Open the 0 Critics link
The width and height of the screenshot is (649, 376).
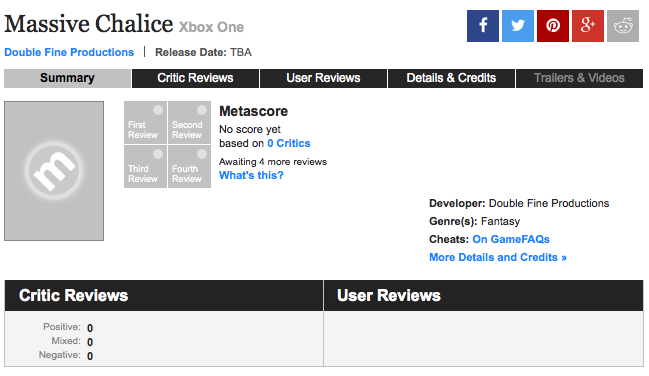(x=288, y=143)
